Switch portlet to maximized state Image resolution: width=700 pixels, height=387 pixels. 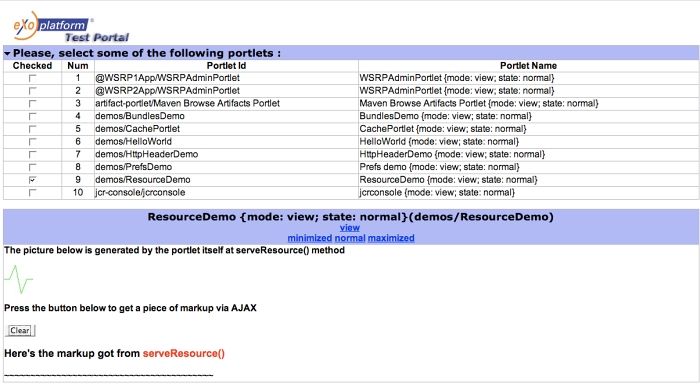click(391, 238)
